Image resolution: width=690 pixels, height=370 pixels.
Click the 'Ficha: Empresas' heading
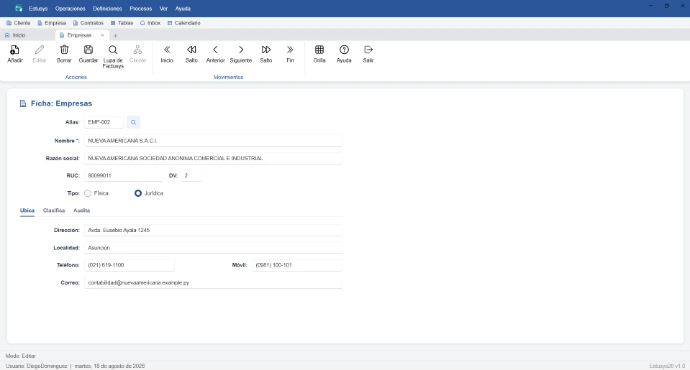click(x=62, y=103)
